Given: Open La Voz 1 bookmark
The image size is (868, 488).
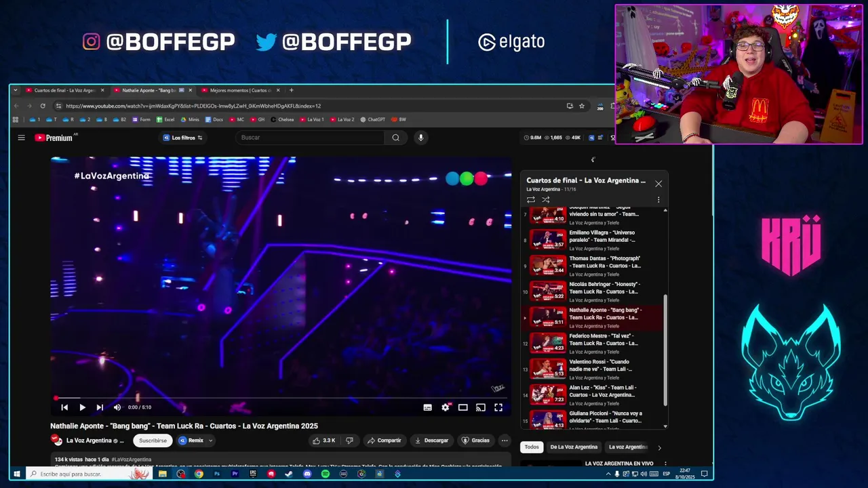Looking at the screenshot, I should coord(312,120).
